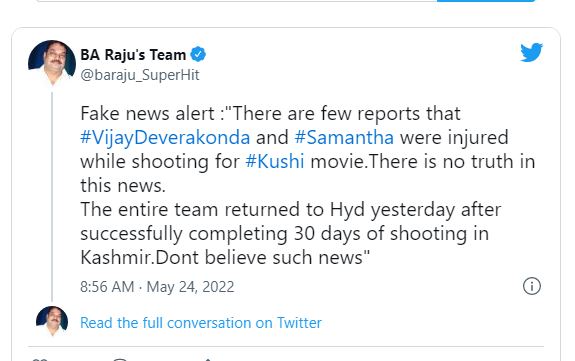
Task: Click the "Kashmir.Dont believe such news" closing line
Action: click(x=225, y=257)
